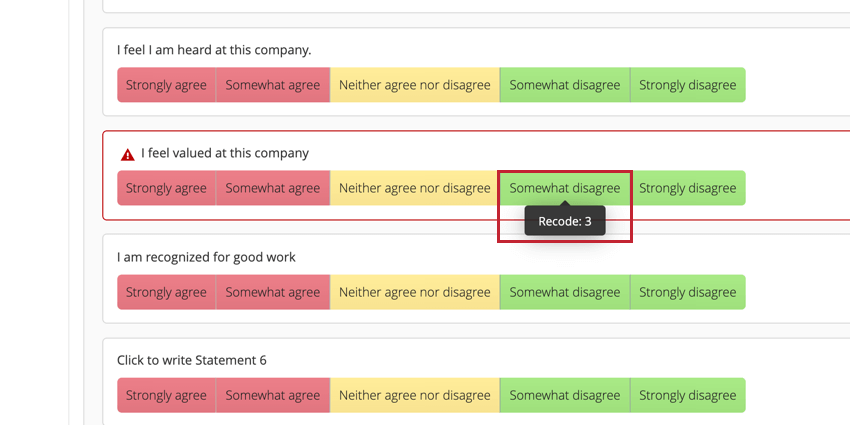Select Strongly disagree for 'I feel I am heard'

(x=687, y=85)
